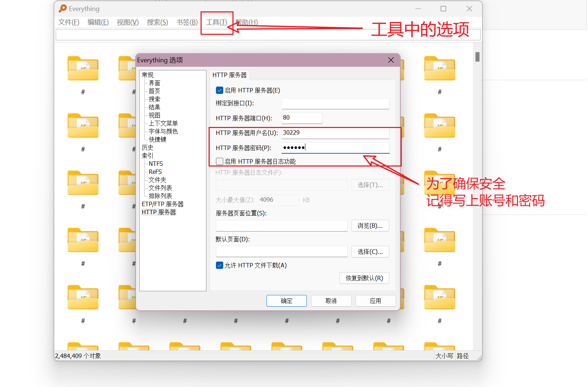This screenshot has height=387, width=588.
Task: Enable 启用 HTTP 服务器日志功能 checkbox
Action: [x=220, y=161]
